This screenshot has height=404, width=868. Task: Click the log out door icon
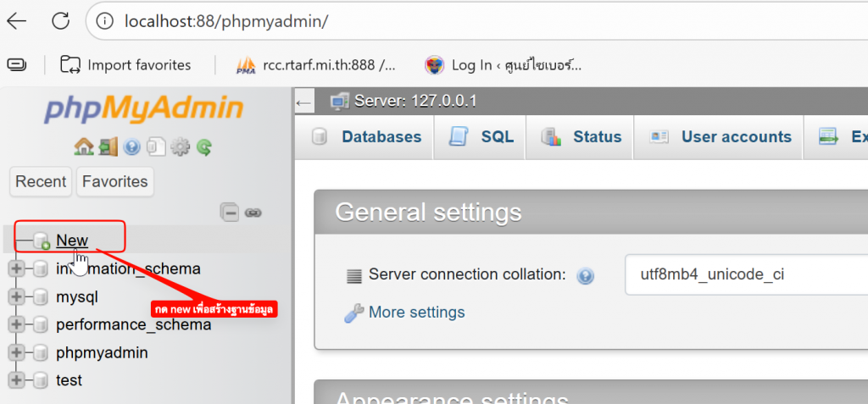[108, 147]
